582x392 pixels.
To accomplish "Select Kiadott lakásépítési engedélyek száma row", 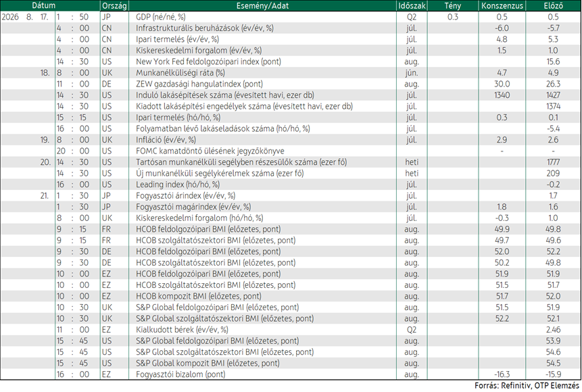I will [244, 106].
